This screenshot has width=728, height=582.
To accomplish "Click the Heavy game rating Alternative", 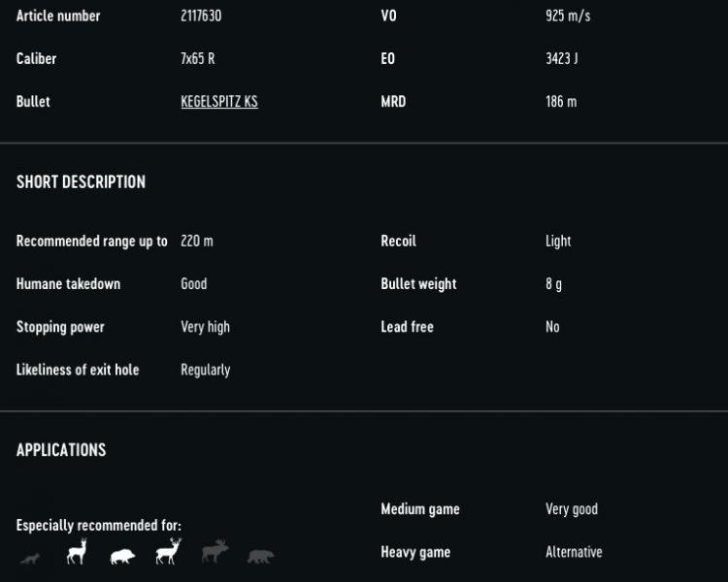I will [x=574, y=552].
